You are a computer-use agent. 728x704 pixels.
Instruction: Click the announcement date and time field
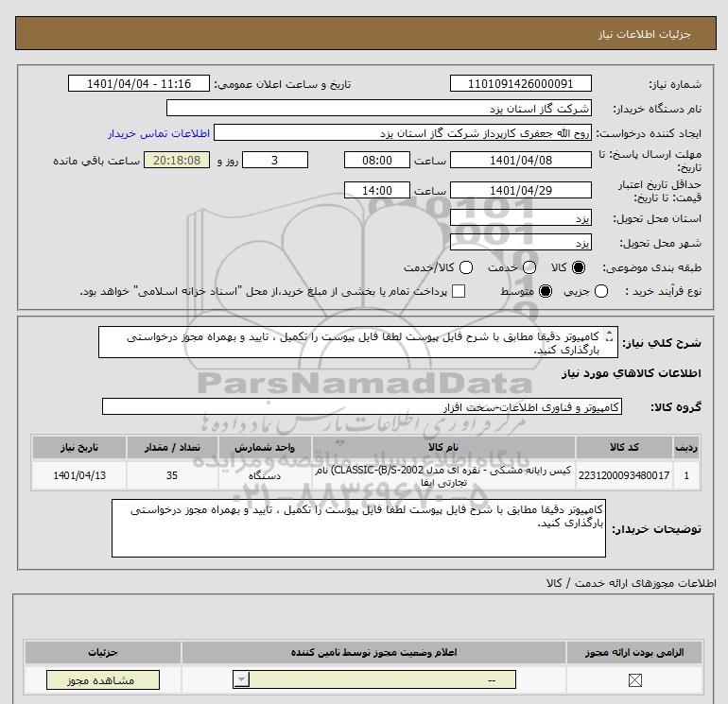click(139, 83)
